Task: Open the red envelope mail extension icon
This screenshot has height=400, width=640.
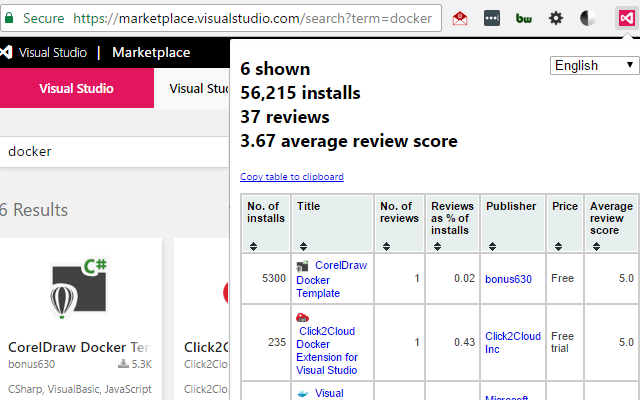Action: pos(460,18)
